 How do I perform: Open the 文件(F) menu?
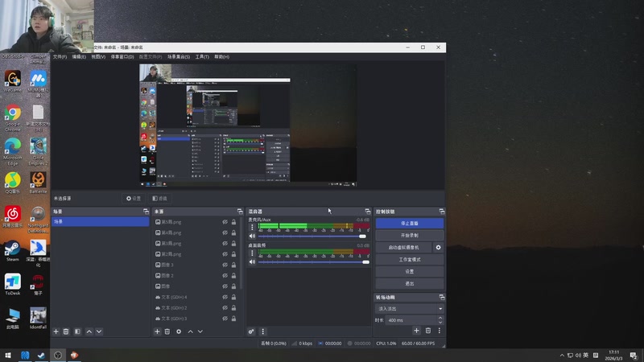60,56
